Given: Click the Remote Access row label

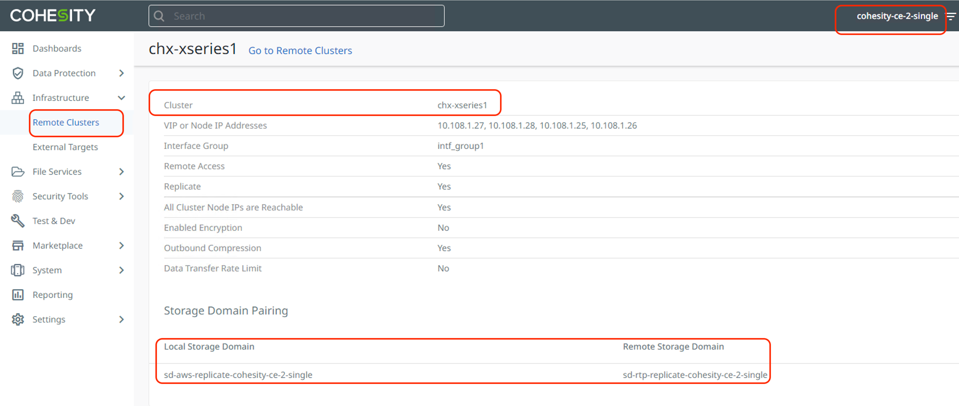Looking at the screenshot, I should (194, 166).
